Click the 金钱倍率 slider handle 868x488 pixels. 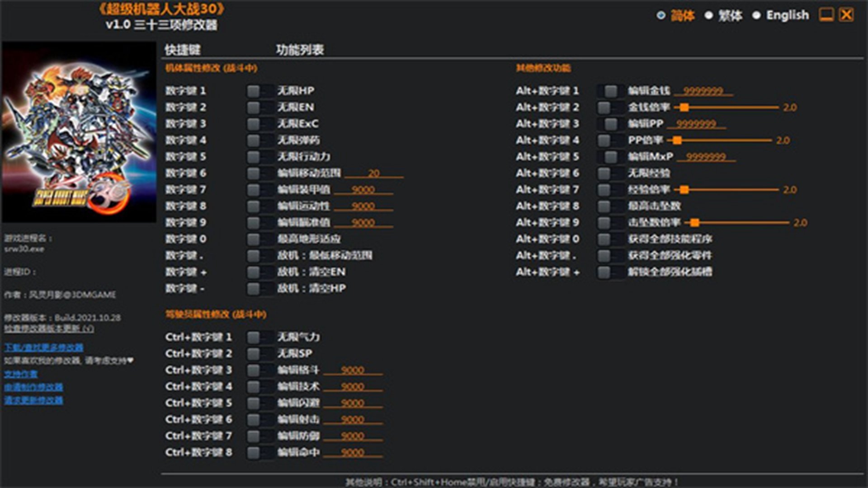(684, 108)
